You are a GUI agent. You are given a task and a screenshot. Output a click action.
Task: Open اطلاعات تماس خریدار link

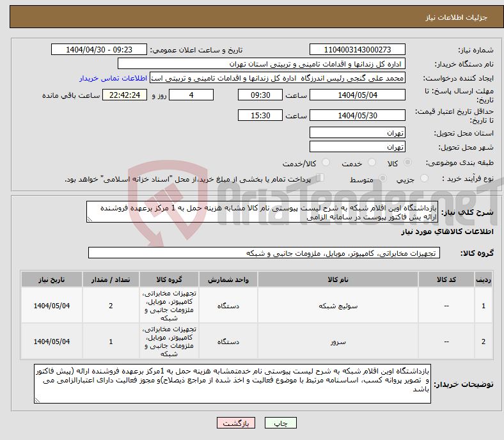pyautogui.click(x=113, y=78)
